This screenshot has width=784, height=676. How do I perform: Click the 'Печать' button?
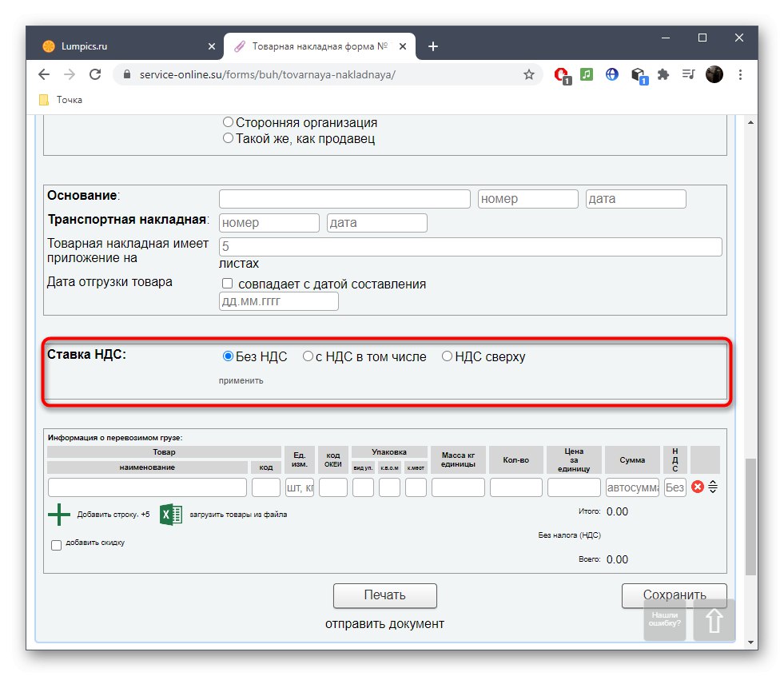pyautogui.click(x=384, y=595)
